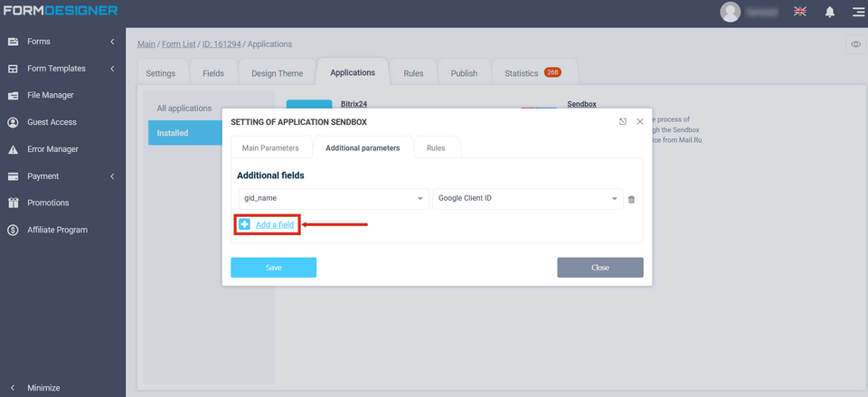Click the FormDesigner logo
868x397 pixels.
pos(61,11)
